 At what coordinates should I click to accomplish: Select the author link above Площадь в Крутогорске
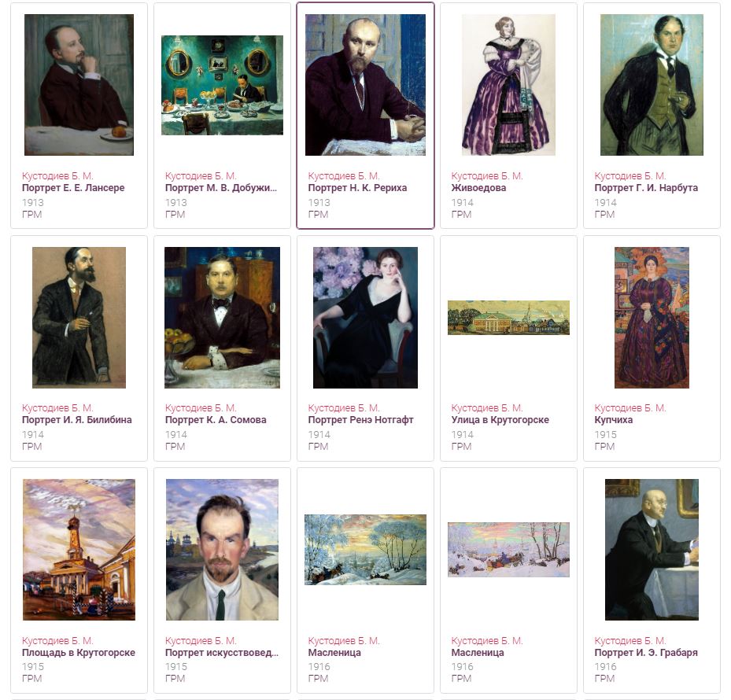[57, 641]
